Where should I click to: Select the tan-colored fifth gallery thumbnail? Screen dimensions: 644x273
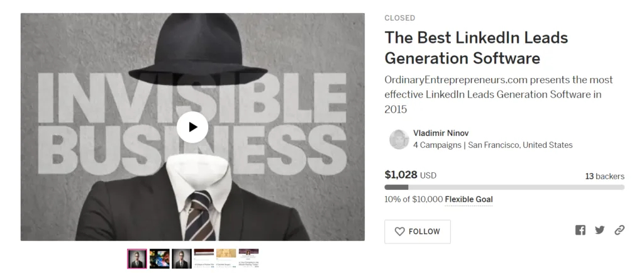tap(226, 259)
